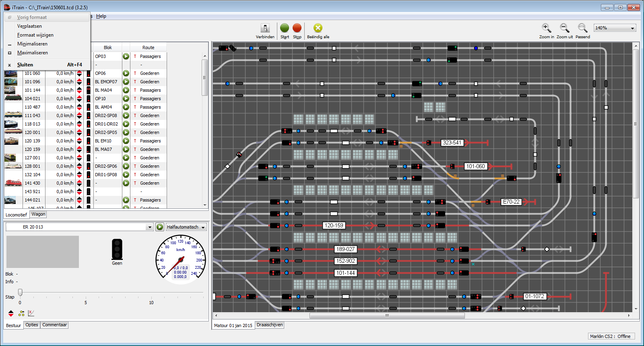Viewport: 644px width, 346px height.
Task: Click direction arrows icon below Stap slider
Action: point(11,313)
